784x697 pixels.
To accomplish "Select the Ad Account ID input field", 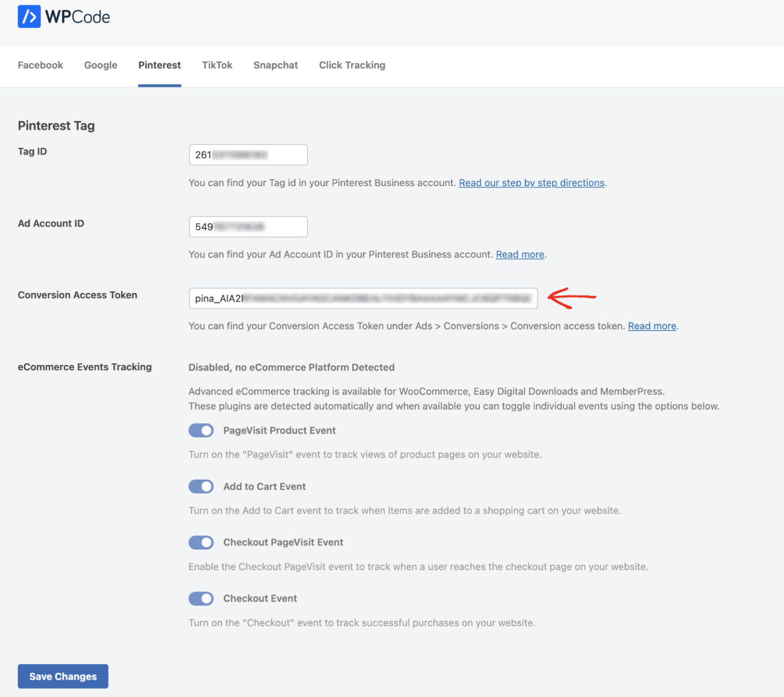I will 248,227.
